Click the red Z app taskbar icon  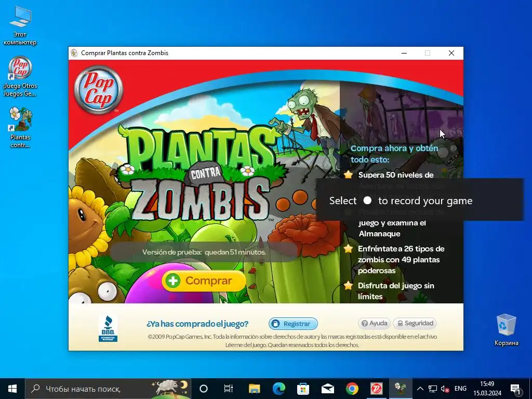point(377,389)
